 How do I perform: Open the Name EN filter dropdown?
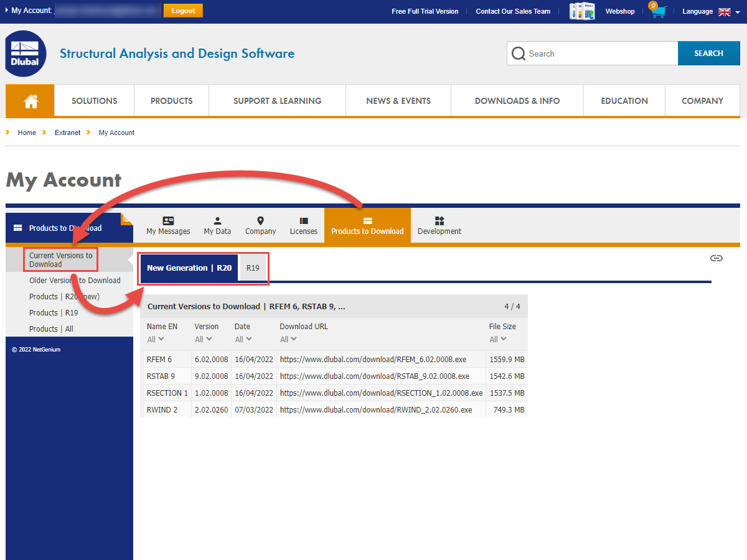coord(156,339)
